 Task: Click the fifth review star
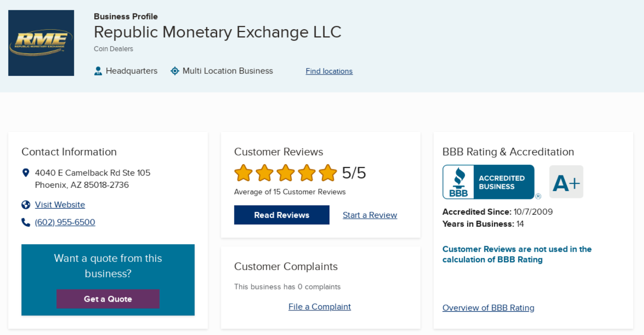click(328, 173)
